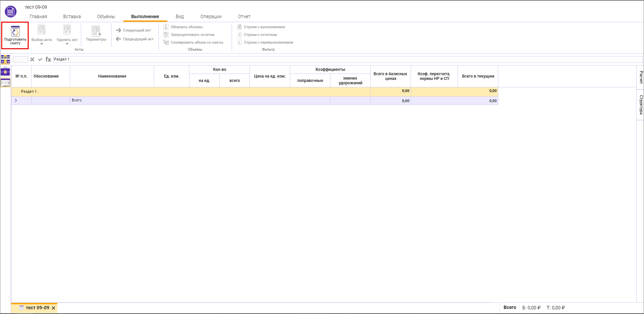Close the тест 09-09 document tab
This screenshot has height=314, width=644.
[x=53, y=308]
